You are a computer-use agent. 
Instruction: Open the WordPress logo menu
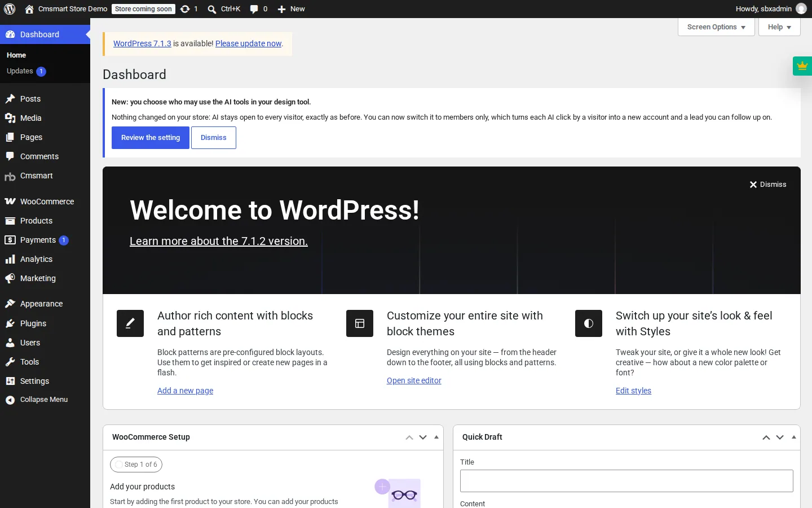[x=10, y=9]
